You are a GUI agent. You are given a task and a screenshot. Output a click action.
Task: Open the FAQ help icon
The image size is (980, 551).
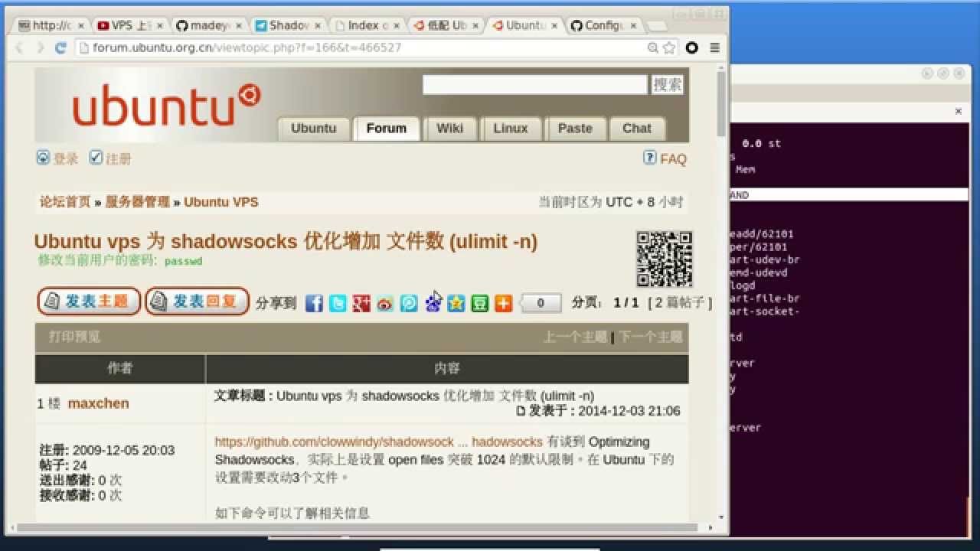650,158
